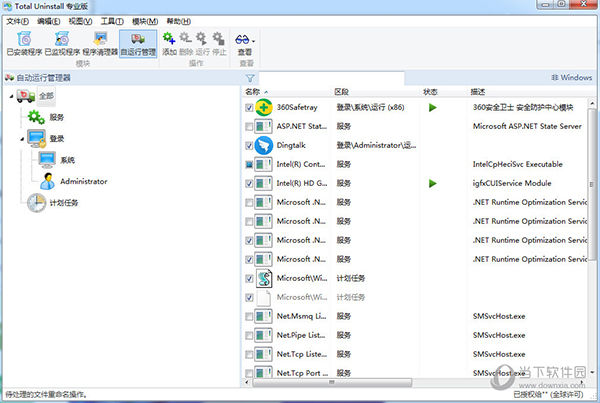Click the 描述 column header
The width and height of the screenshot is (600, 403).
(x=478, y=92)
